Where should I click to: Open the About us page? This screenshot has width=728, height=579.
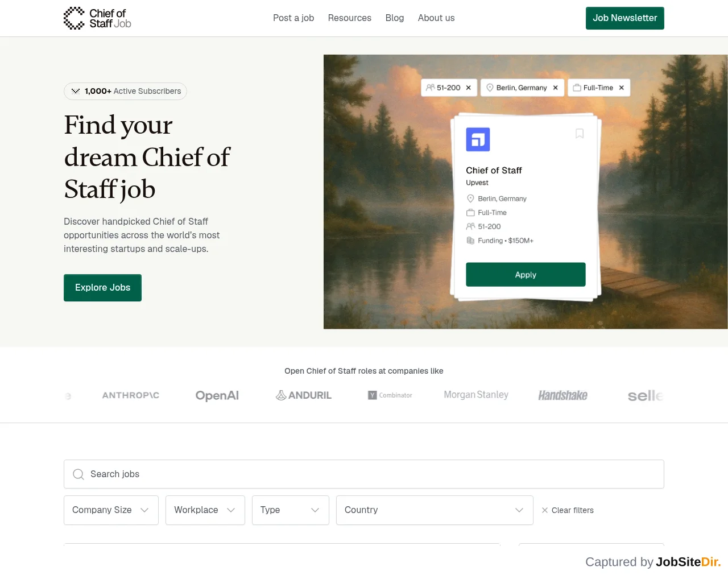tap(436, 18)
